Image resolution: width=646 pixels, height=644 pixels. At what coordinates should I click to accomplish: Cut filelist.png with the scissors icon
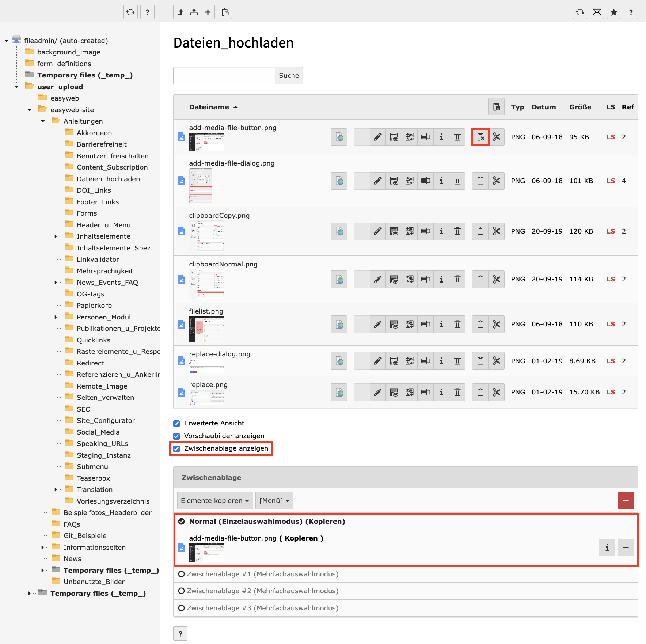pyautogui.click(x=496, y=324)
